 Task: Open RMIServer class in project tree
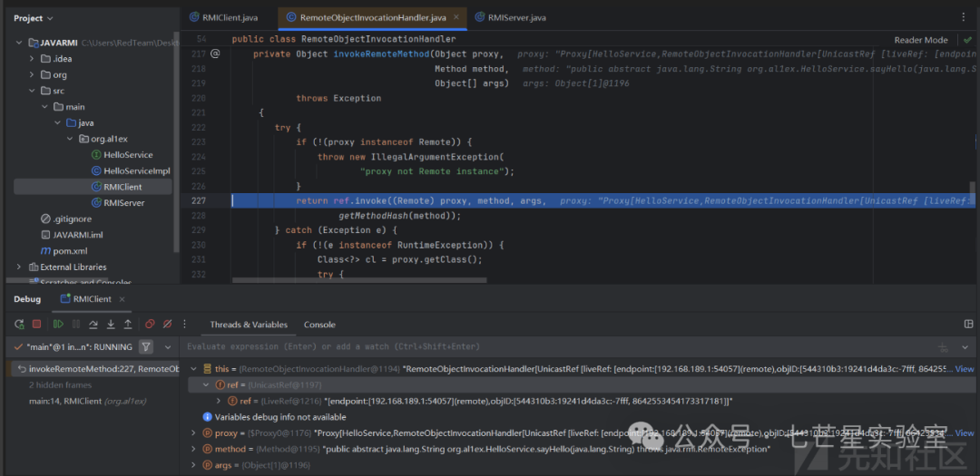pyautogui.click(x=118, y=202)
